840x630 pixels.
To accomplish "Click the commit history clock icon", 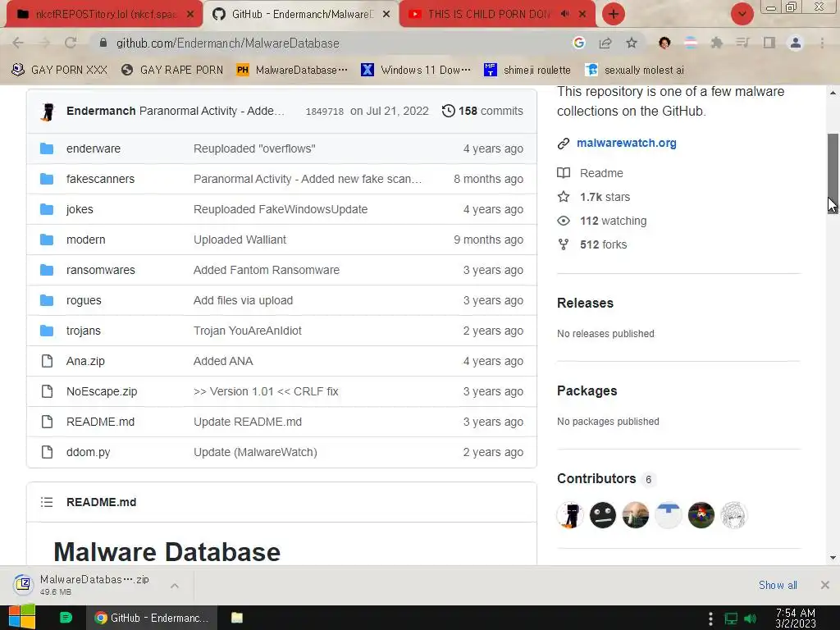I will click(x=449, y=111).
